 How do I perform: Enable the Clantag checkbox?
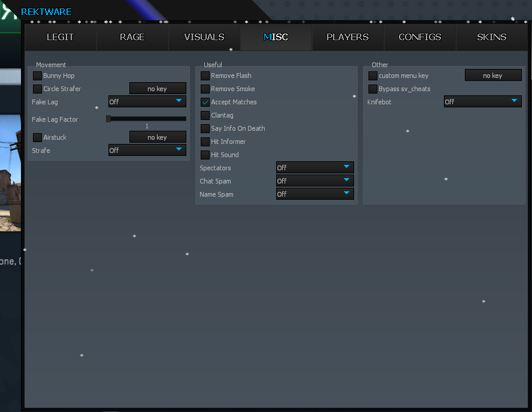tap(205, 116)
